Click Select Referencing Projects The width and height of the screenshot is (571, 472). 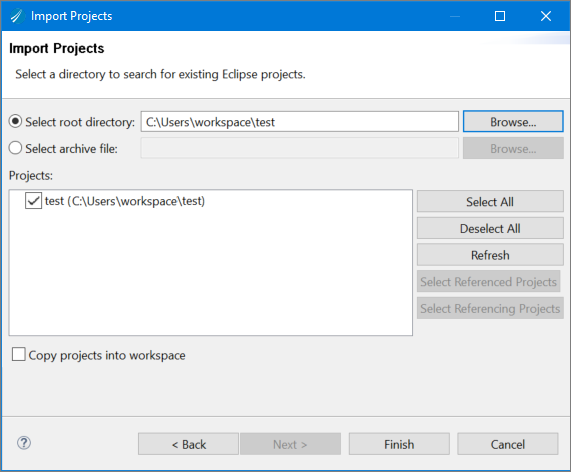490,308
